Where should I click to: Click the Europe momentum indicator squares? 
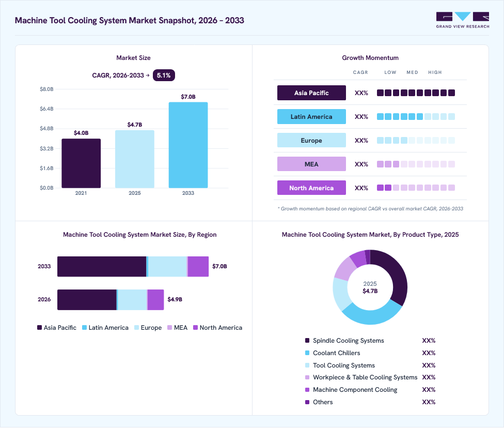[416, 140]
